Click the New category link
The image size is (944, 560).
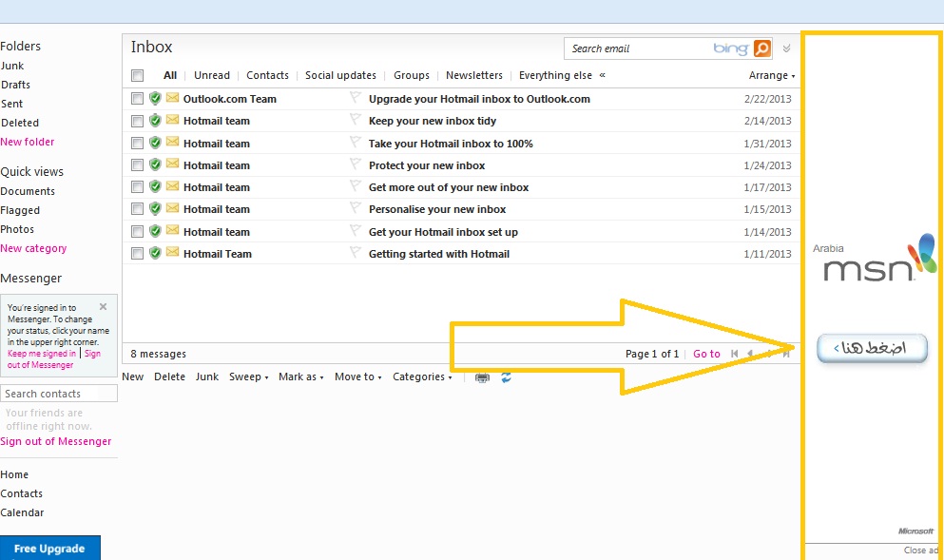pyautogui.click(x=33, y=248)
